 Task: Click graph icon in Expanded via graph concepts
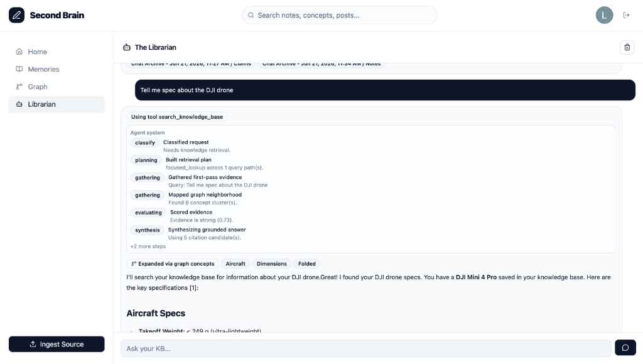[134, 264]
